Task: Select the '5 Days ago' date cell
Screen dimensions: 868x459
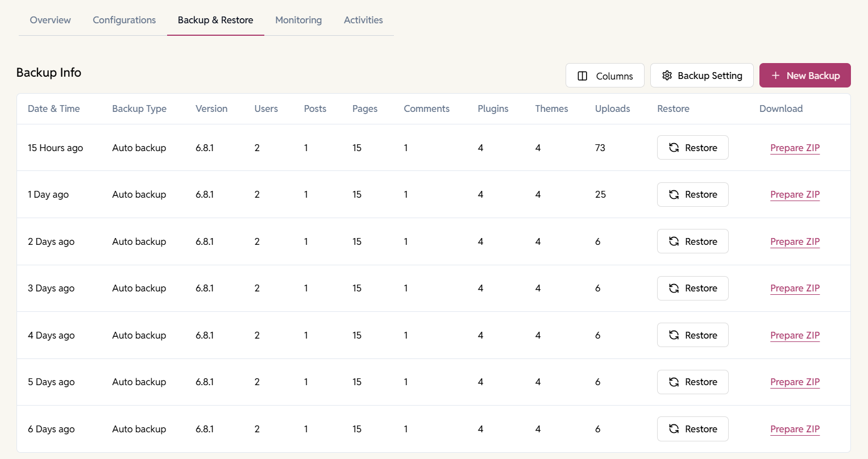Action: coord(51,382)
